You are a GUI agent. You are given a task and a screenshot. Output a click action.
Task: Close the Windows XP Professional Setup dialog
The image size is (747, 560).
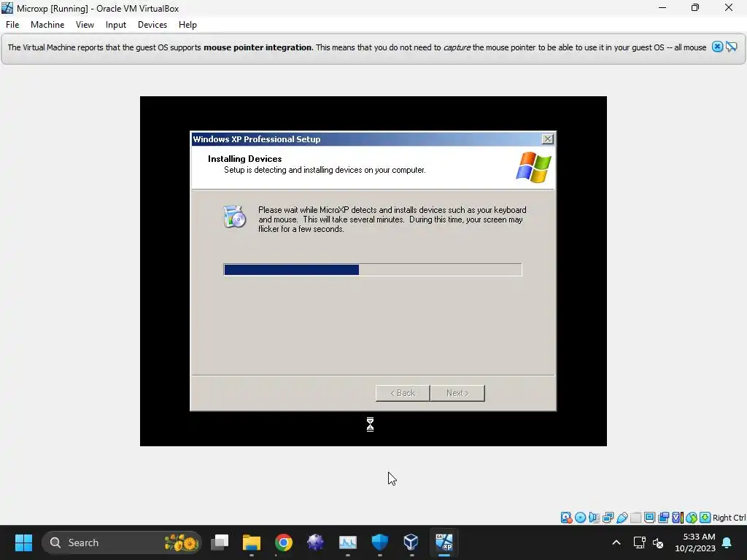coord(547,139)
